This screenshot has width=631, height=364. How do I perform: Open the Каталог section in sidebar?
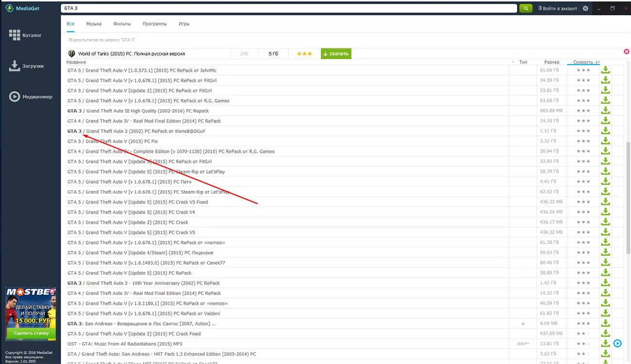pyautogui.click(x=25, y=35)
